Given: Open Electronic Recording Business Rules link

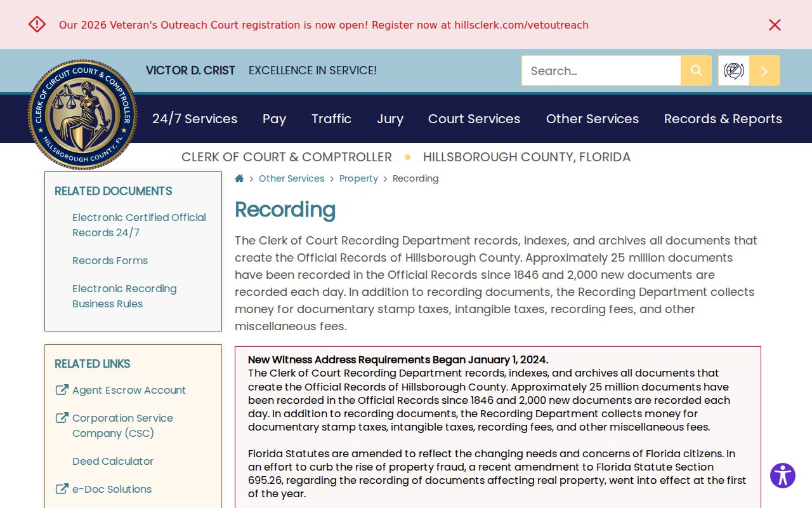Looking at the screenshot, I should pyautogui.click(x=124, y=296).
